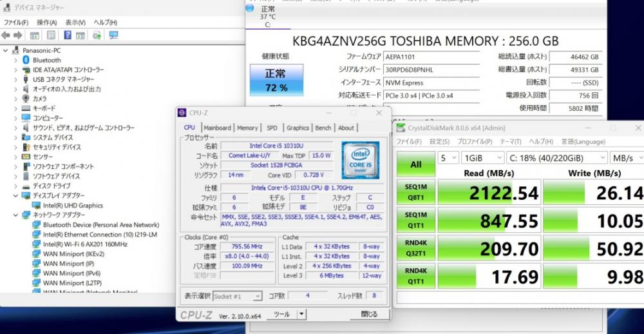The image size is (644, 334).
Task: Expand the Bluetooth tree node
Action: click(x=15, y=60)
